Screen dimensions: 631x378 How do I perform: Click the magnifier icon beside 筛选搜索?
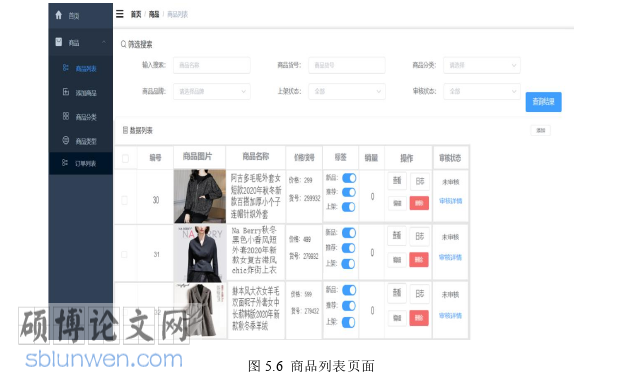(124, 44)
